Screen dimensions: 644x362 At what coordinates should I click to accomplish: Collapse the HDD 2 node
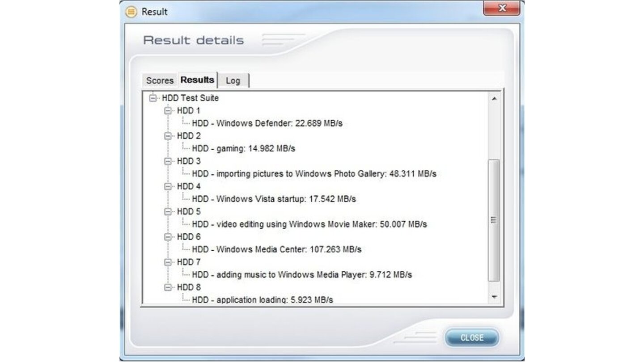[168, 135]
